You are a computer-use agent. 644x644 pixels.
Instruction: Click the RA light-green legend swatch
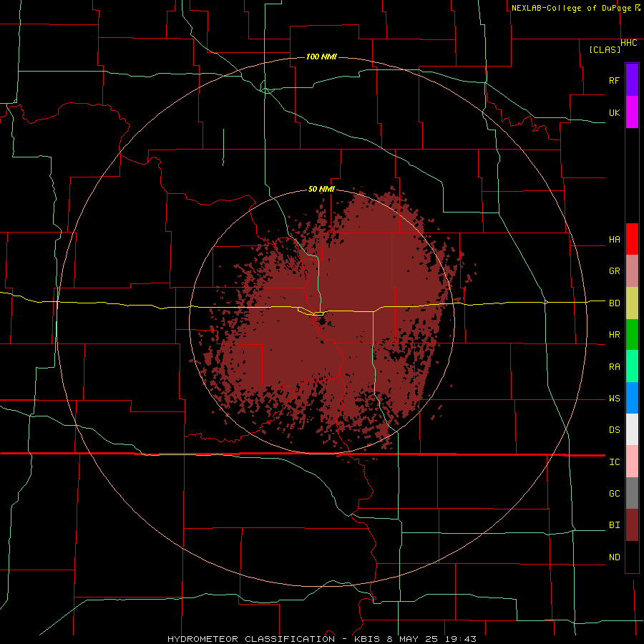(x=632, y=366)
